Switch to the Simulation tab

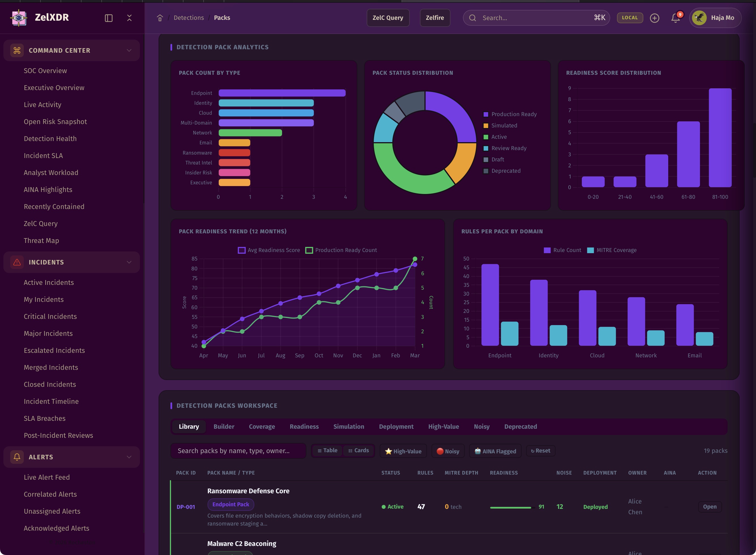pos(348,427)
